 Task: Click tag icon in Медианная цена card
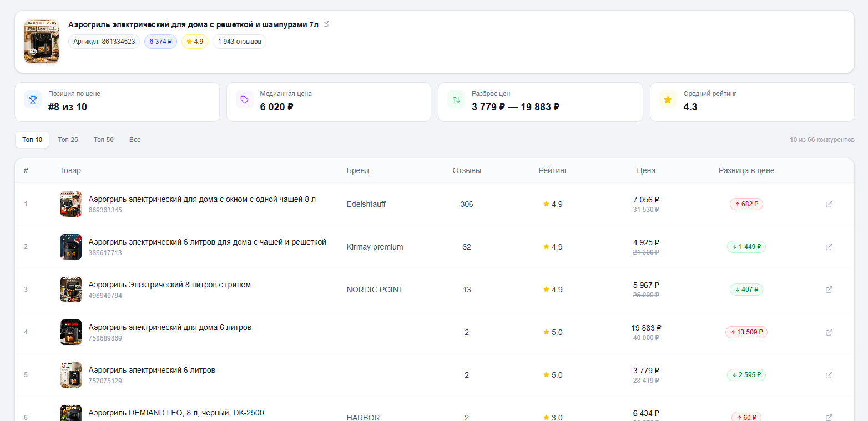click(245, 100)
